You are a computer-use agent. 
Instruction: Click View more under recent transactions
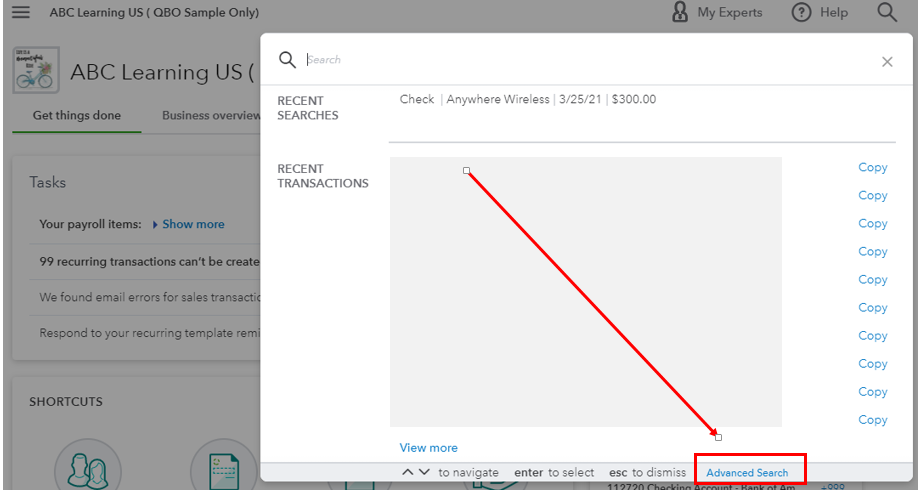429,448
